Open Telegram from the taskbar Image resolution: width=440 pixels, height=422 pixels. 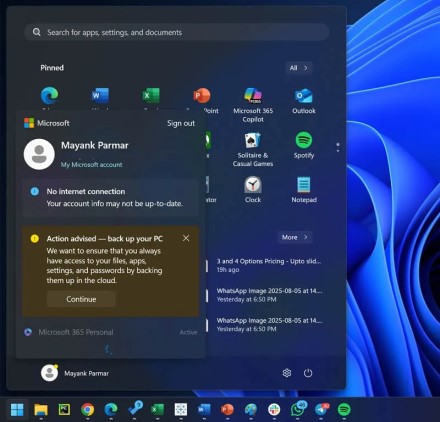pos(322,409)
